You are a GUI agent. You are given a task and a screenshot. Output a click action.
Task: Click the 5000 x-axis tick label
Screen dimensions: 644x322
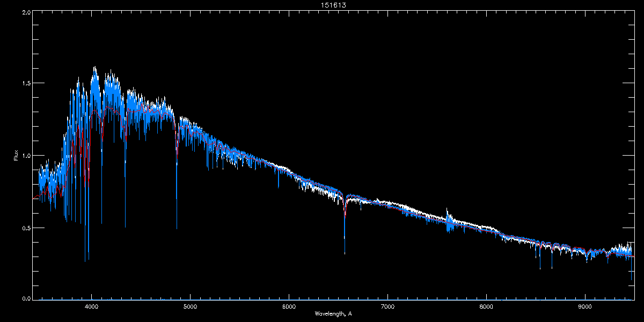[x=191, y=306]
